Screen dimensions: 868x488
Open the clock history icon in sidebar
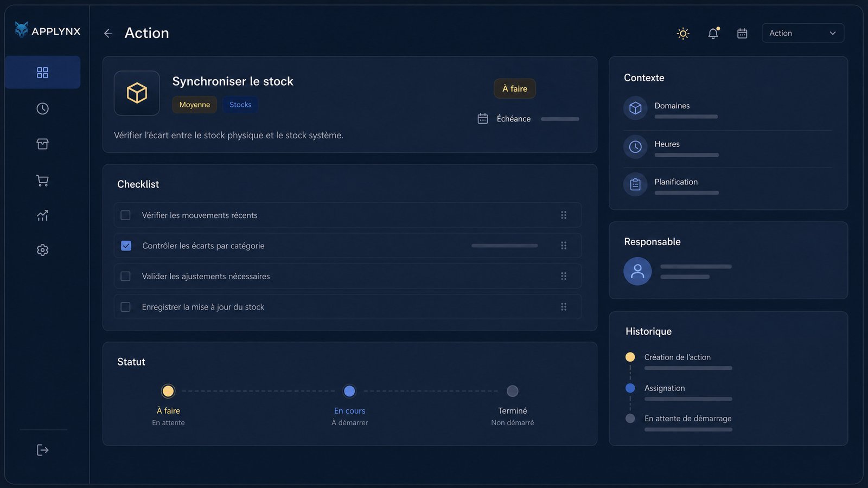[42, 108]
